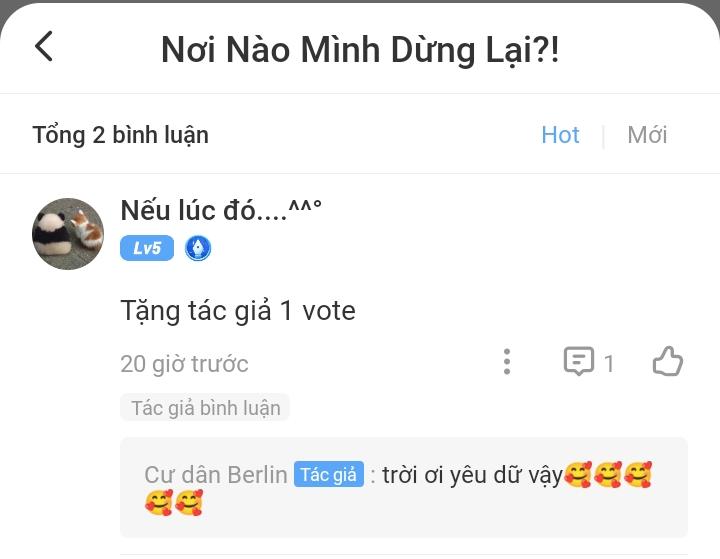Image resolution: width=720 pixels, height=559 pixels.
Task: Open the panda and cat avatar
Action: [68, 234]
